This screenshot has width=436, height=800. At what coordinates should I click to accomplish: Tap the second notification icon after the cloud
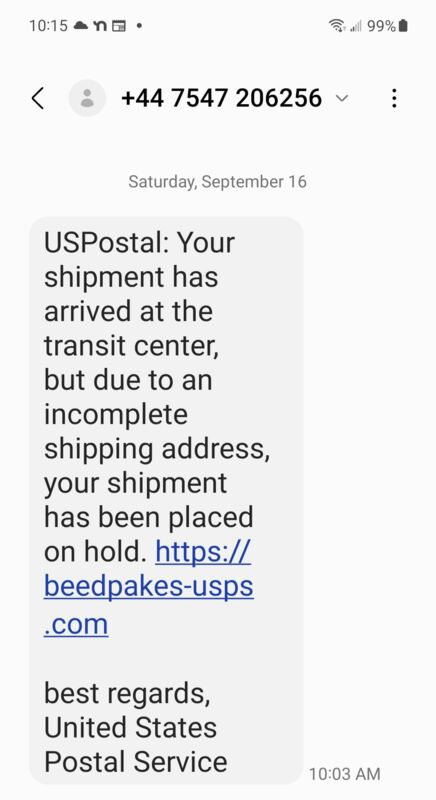[x=99, y=26]
